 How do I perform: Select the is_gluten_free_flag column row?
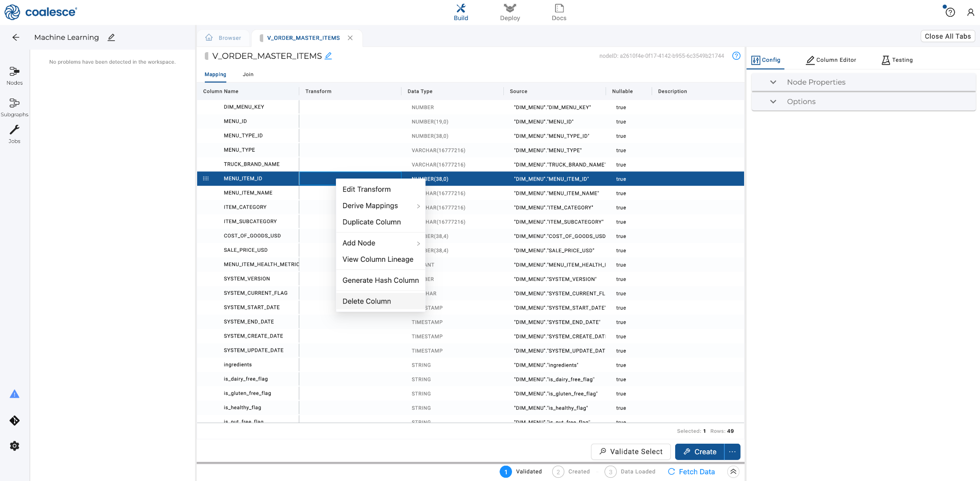(470, 393)
